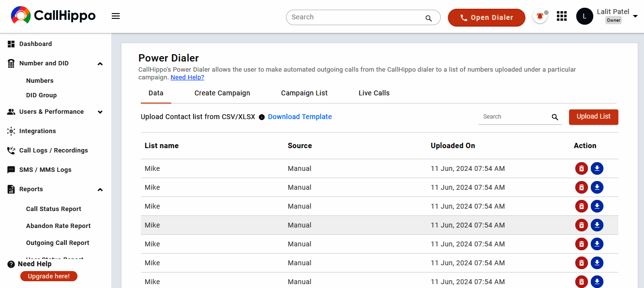Viewport: 644px width, 288px height.
Task: Download the first Mike list
Action: 597,168
